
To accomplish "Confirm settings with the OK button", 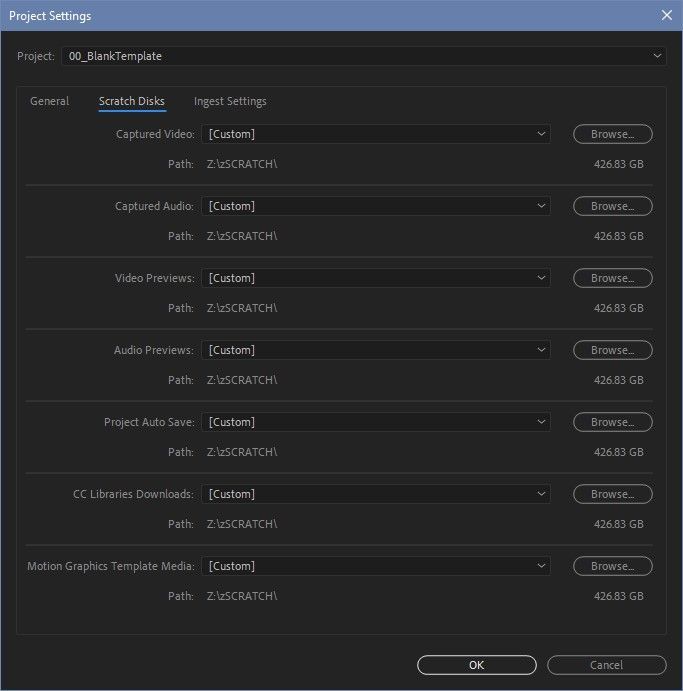I will pyautogui.click(x=477, y=665).
